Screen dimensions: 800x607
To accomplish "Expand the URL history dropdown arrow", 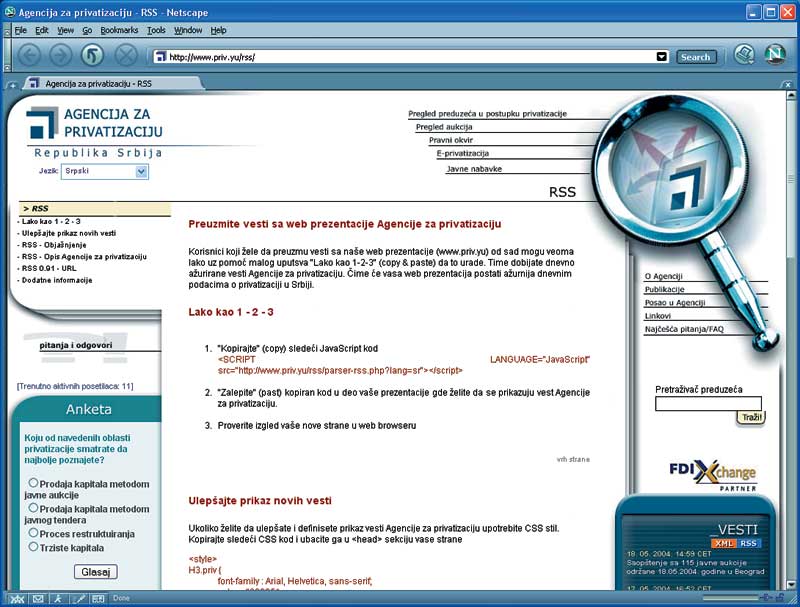I will 661,57.
